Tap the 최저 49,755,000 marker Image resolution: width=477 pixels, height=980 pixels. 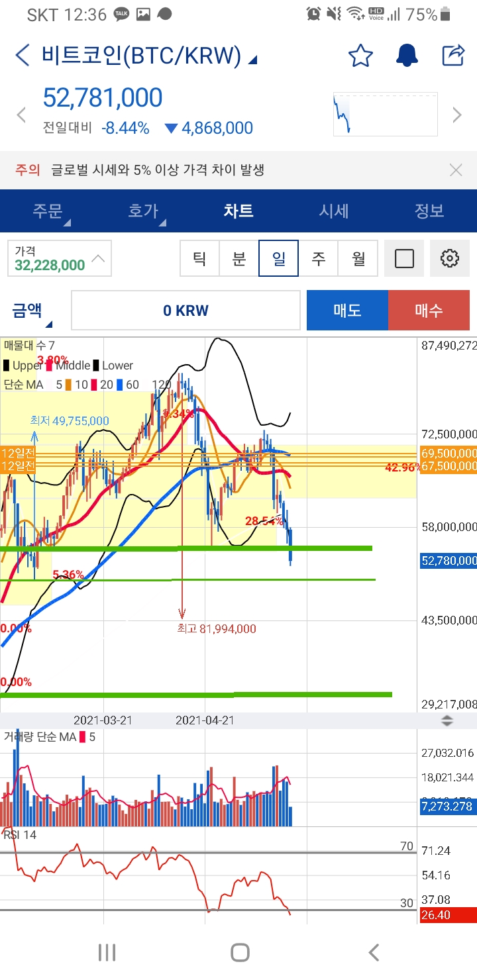(x=70, y=420)
